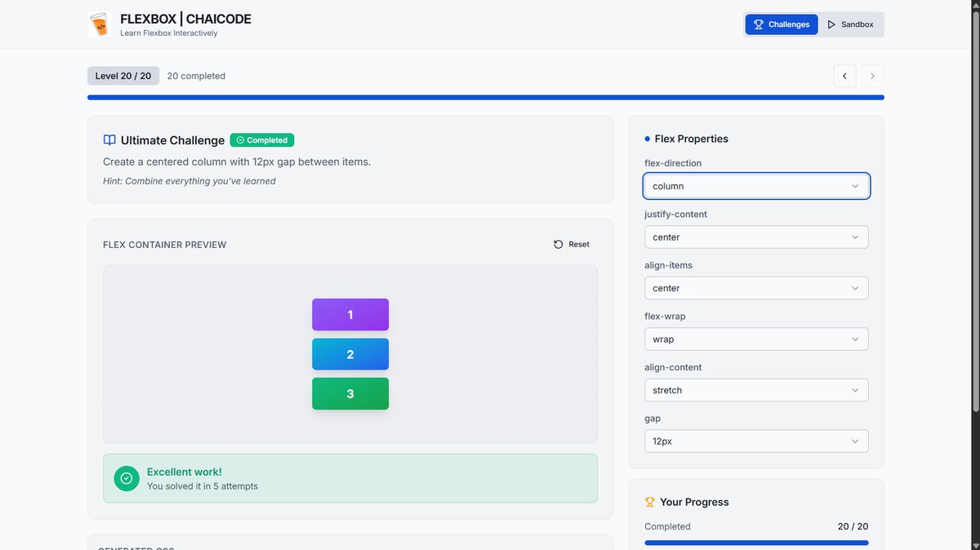Click the 'justify-content' label
980x550 pixels.
[676, 214]
